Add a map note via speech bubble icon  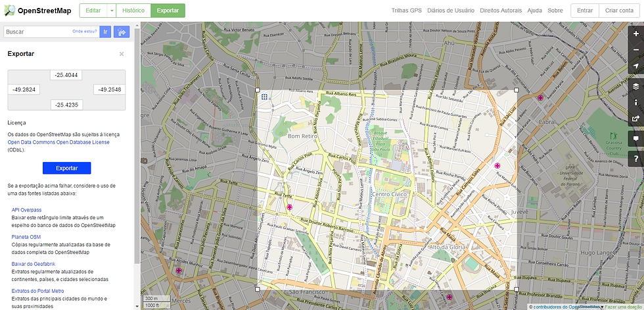click(x=636, y=139)
